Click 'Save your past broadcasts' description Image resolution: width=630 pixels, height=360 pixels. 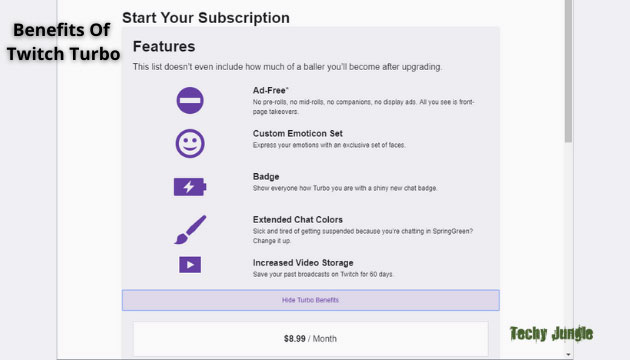[323, 274]
